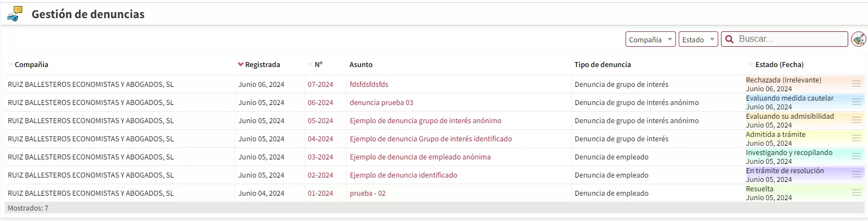Click Denuncia de empleado type for 03-2024
The image size is (868, 221).
(611, 157)
